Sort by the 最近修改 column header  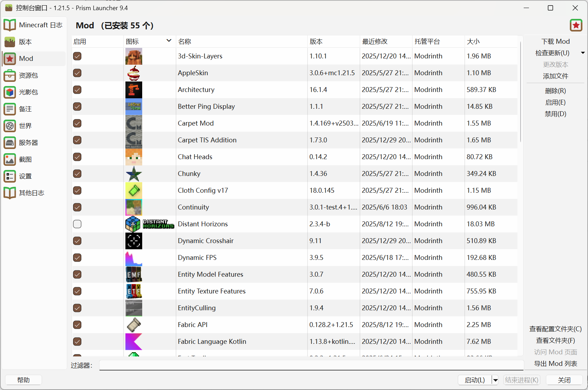[386, 42]
